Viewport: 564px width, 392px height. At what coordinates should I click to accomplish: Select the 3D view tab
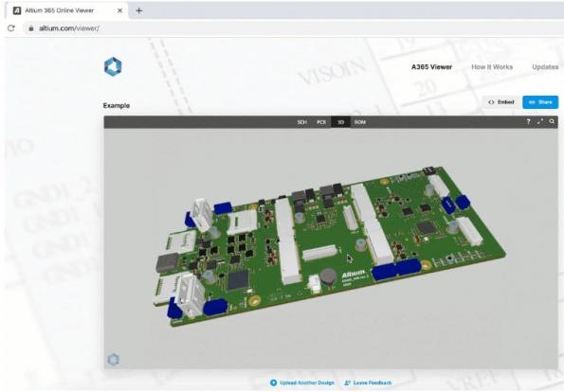(340, 122)
